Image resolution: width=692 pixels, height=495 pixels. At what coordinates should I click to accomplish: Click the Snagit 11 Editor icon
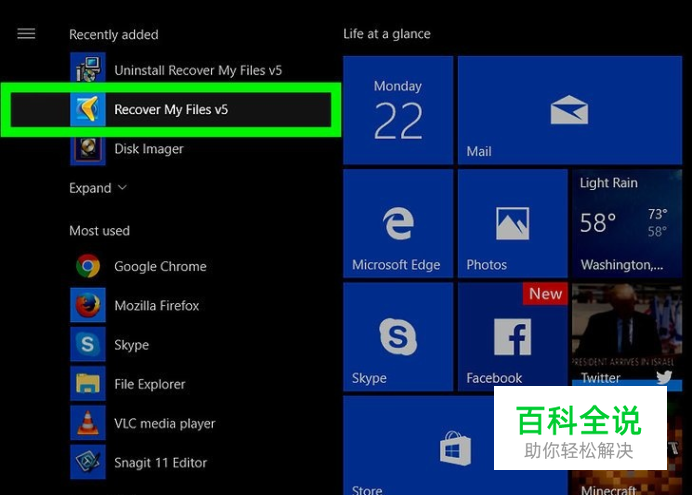88,462
